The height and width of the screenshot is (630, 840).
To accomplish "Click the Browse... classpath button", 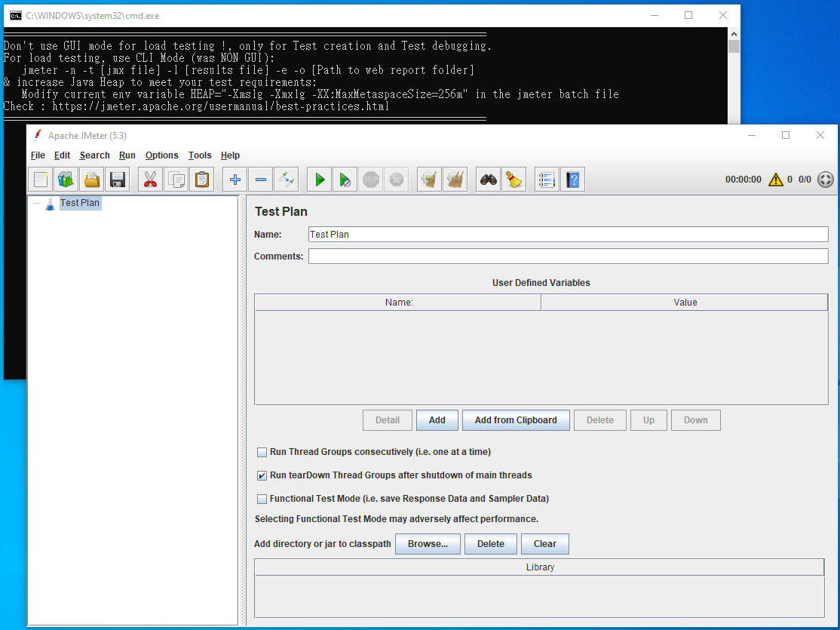I will (x=428, y=544).
